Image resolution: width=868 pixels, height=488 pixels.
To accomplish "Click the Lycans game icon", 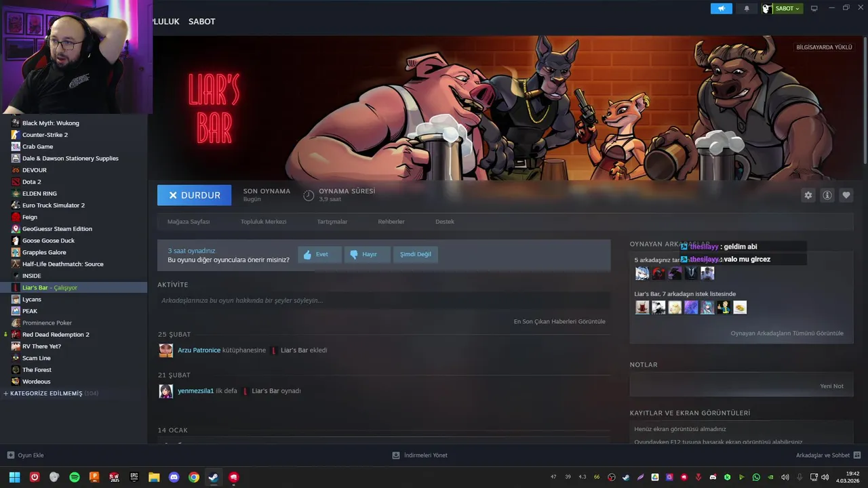I will 16,299.
